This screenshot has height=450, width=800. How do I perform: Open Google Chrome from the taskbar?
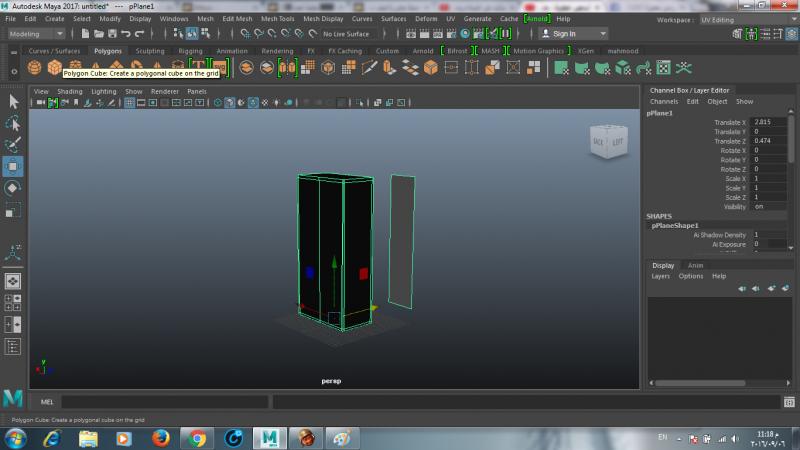click(x=197, y=438)
